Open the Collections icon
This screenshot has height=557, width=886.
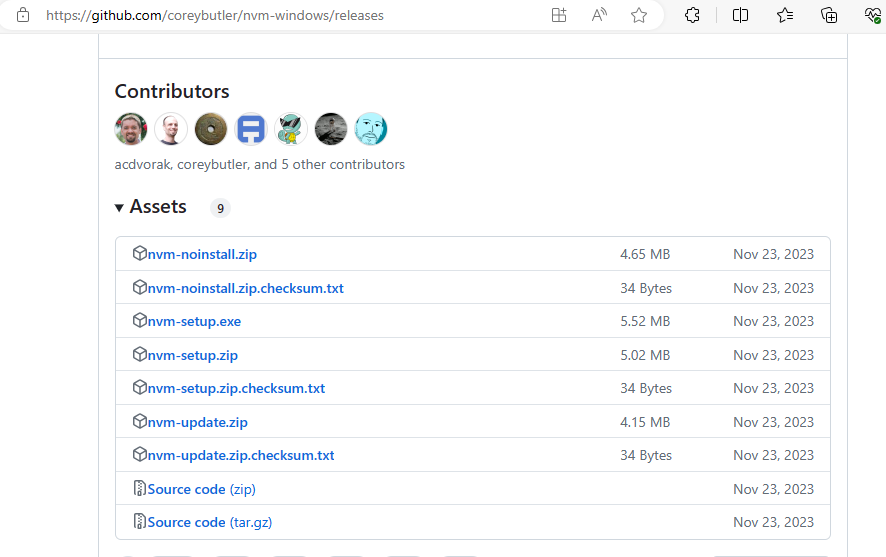pos(829,15)
